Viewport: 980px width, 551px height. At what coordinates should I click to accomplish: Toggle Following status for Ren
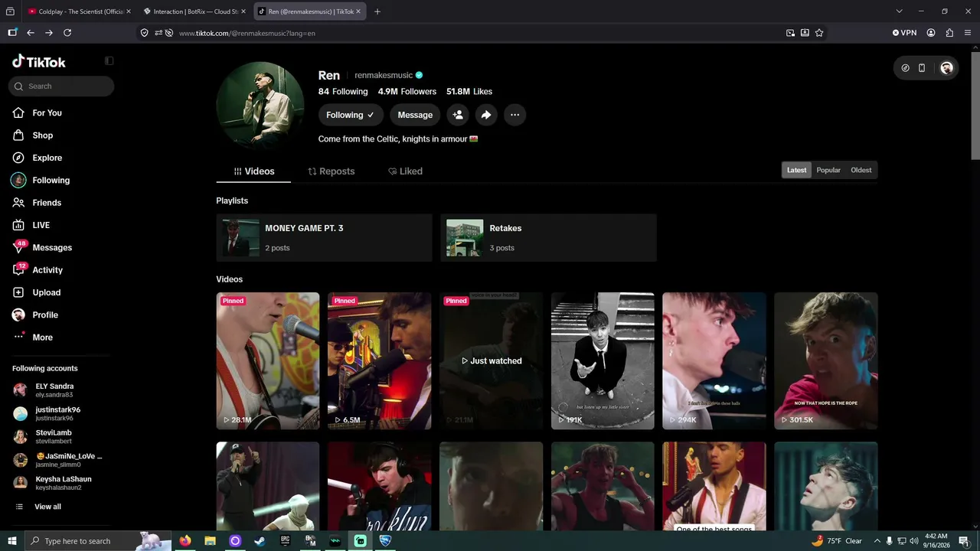point(350,115)
